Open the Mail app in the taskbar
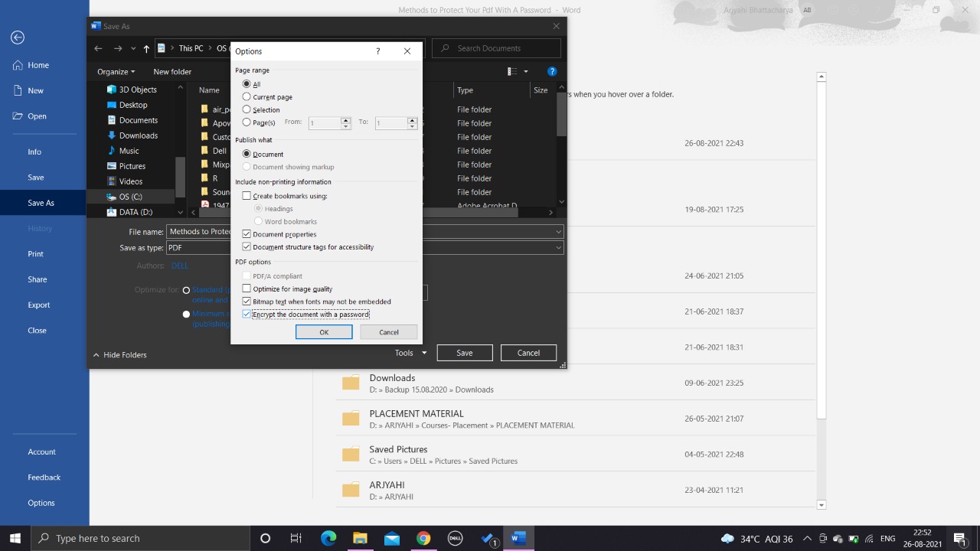980x551 pixels. [392, 538]
